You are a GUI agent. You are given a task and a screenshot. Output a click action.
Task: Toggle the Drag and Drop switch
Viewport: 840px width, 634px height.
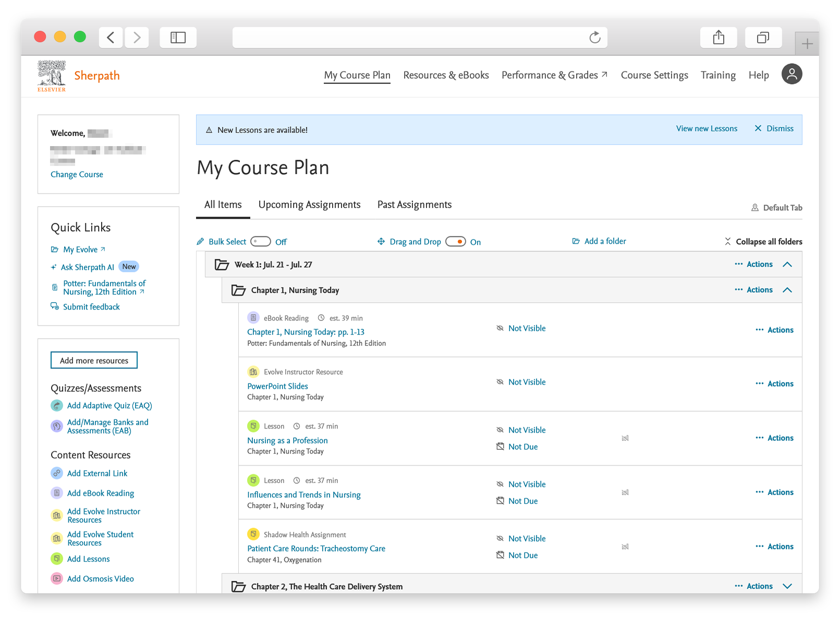click(456, 242)
